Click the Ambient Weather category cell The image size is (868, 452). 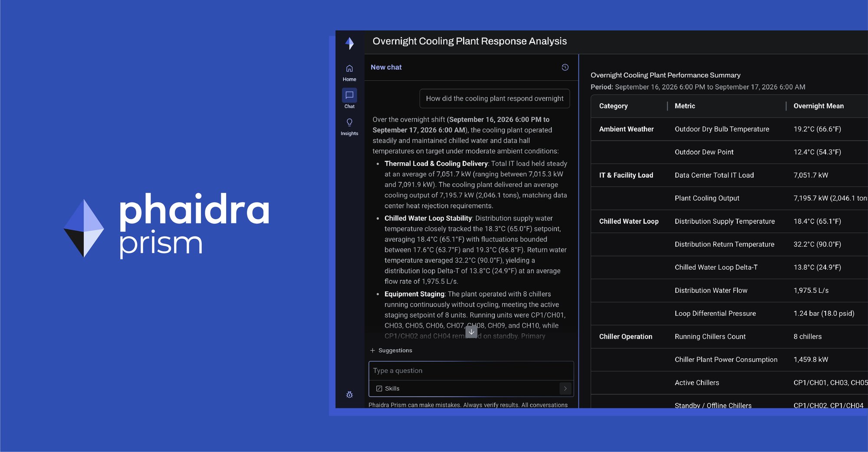tap(626, 129)
